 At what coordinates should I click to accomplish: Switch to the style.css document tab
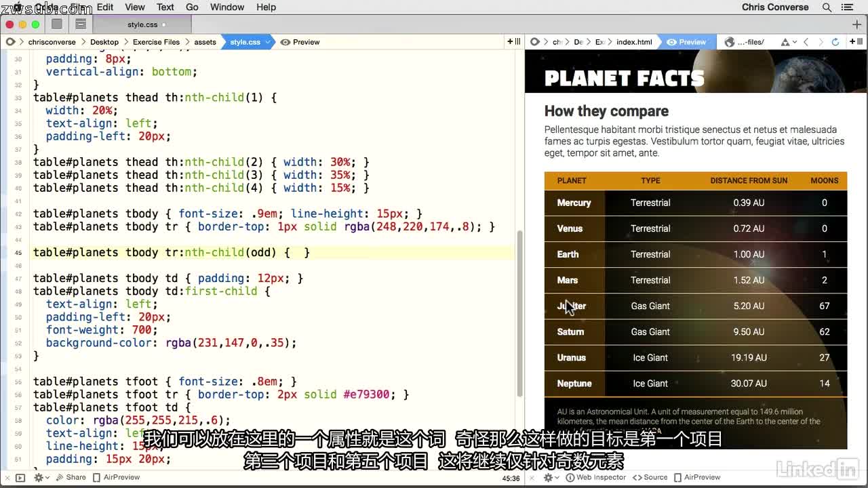click(x=142, y=24)
